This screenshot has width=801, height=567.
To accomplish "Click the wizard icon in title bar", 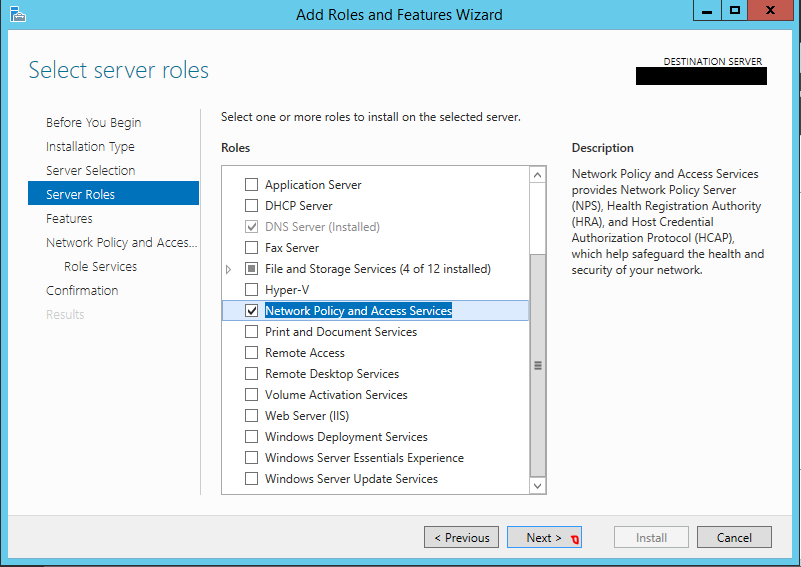I will click(18, 14).
